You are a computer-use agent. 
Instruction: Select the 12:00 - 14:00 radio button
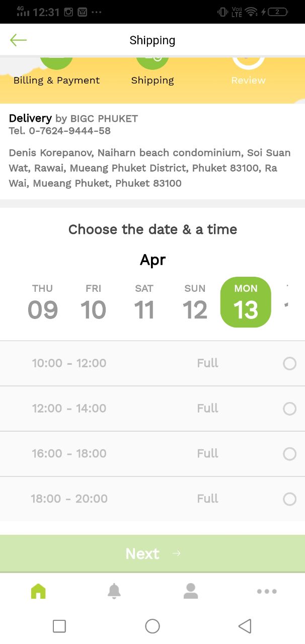[x=290, y=409]
